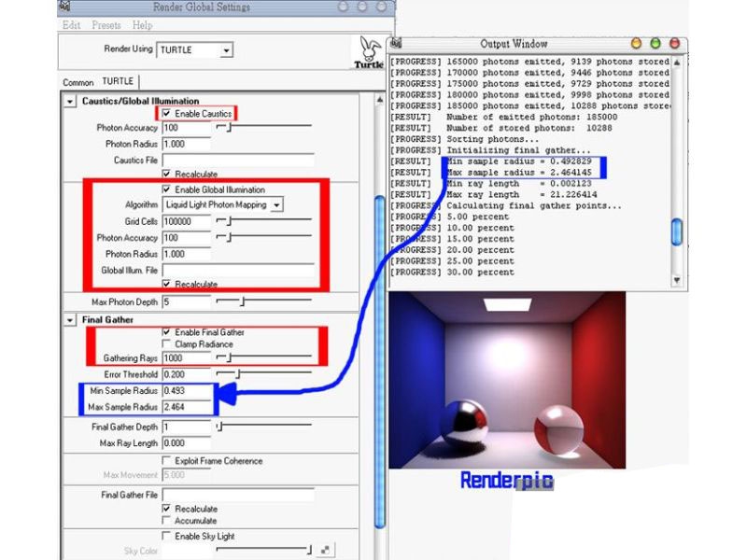Viewport: 747px width, 560px height.
Task: Click the Output Window scrollbar thumb
Action: point(677,231)
